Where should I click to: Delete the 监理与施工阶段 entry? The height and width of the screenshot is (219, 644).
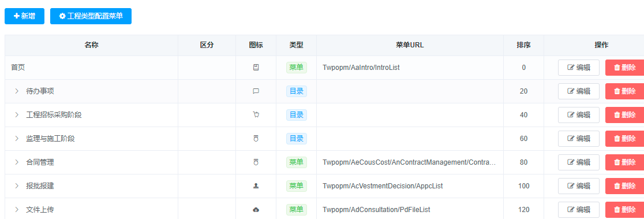625,139
